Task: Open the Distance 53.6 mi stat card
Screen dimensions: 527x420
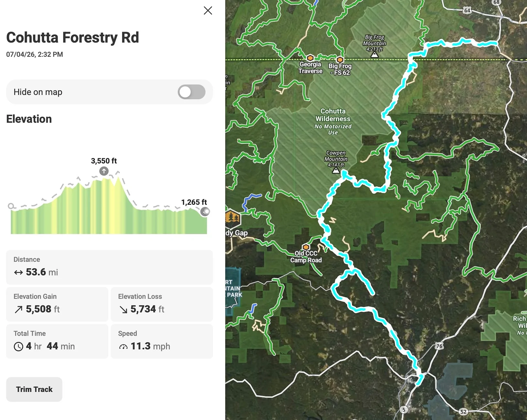Action: click(x=110, y=267)
